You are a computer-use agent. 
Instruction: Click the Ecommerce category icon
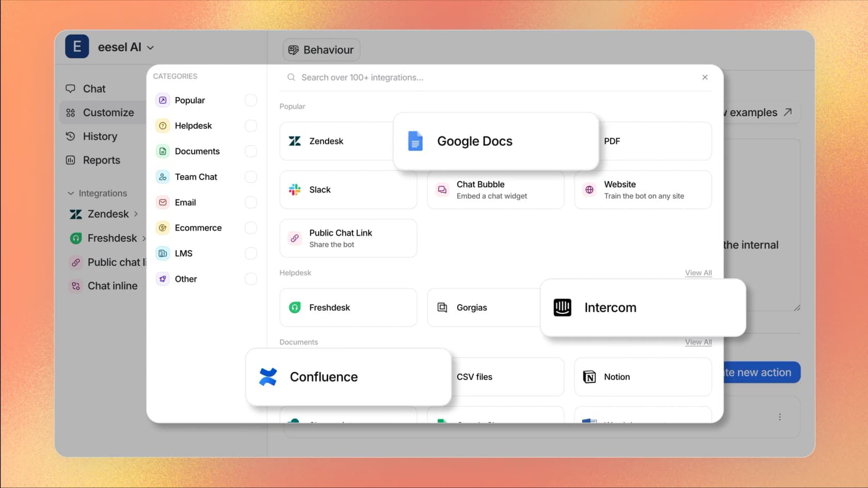(x=163, y=228)
